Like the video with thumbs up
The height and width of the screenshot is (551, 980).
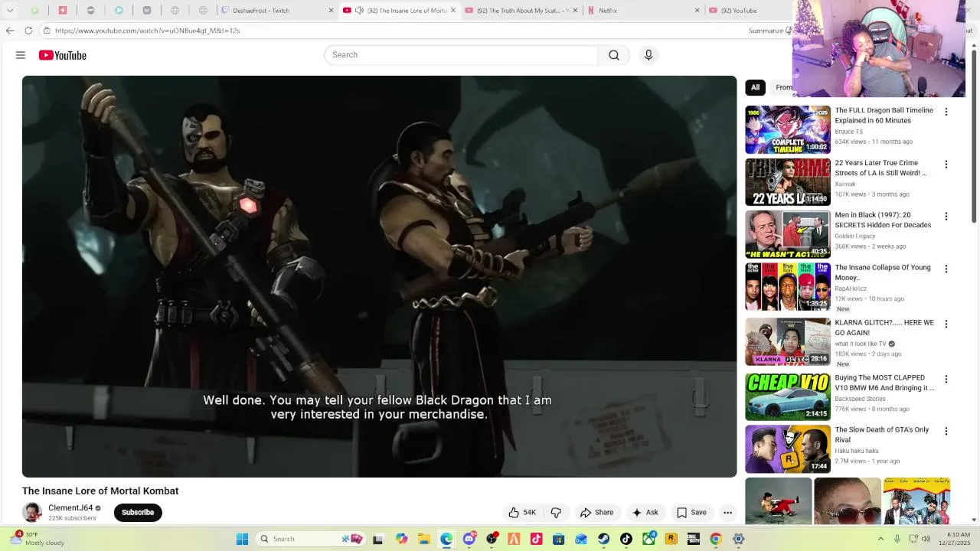point(522,513)
